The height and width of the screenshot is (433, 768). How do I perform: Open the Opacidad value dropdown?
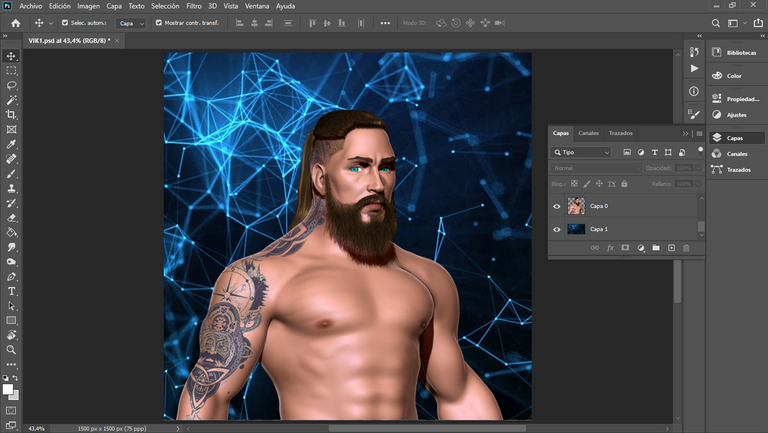pos(698,168)
